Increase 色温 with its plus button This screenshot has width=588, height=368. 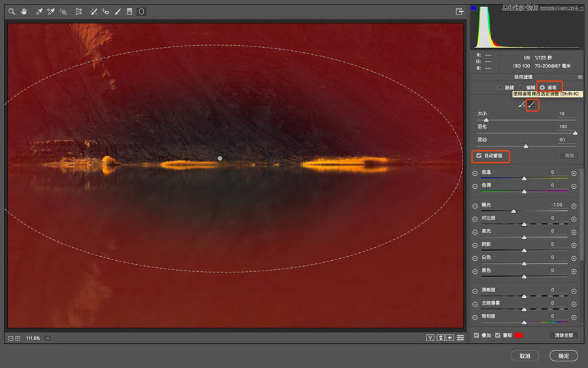tap(574, 173)
